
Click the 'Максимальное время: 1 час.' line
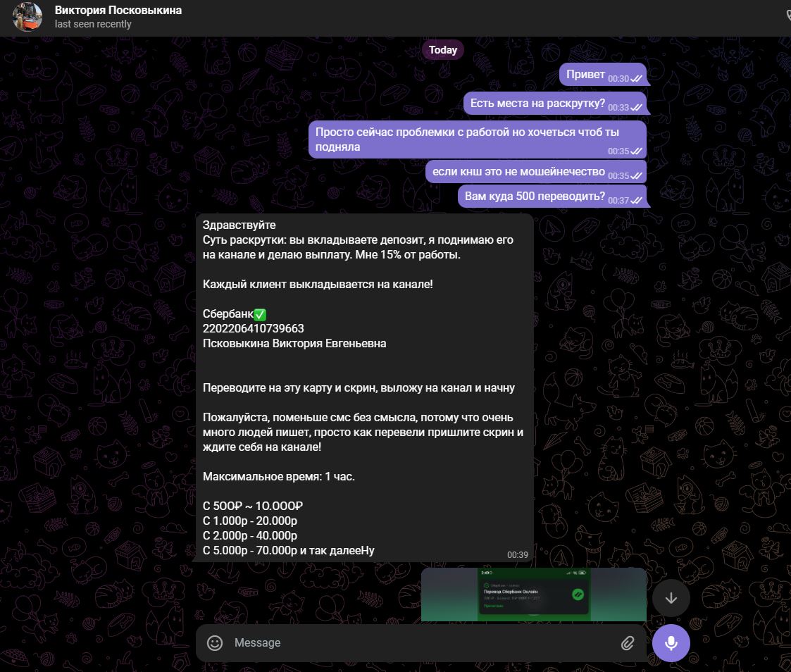278,477
